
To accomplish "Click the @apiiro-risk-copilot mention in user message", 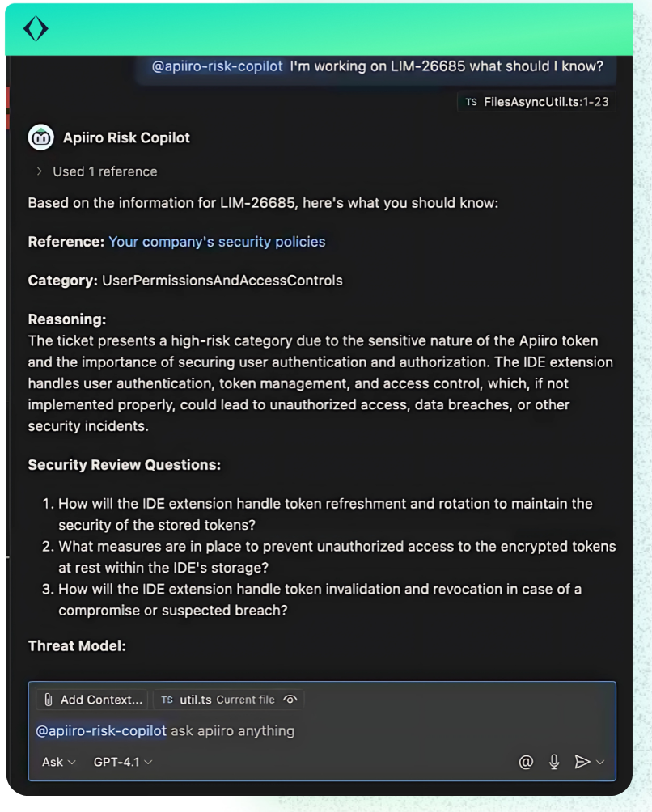I will click(x=218, y=66).
